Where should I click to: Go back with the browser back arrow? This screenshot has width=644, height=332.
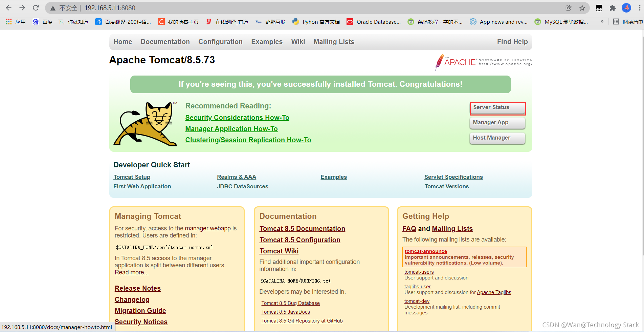tap(9, 8)
